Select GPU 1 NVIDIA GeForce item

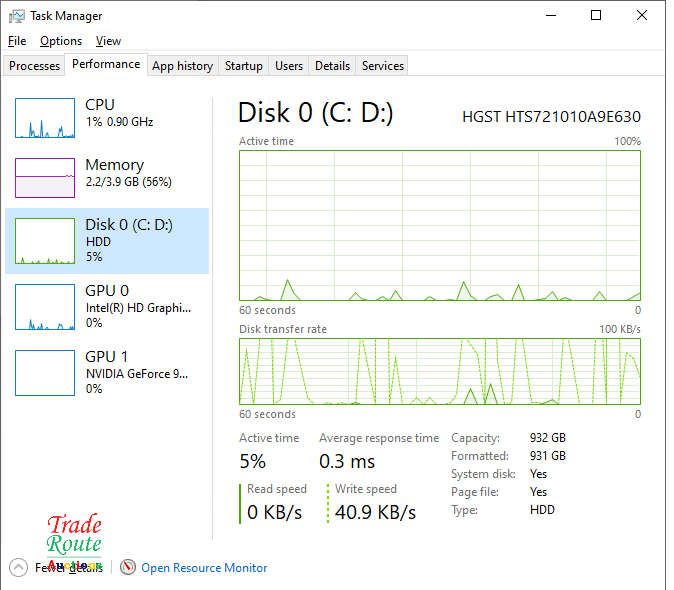(x=107, y=372)
